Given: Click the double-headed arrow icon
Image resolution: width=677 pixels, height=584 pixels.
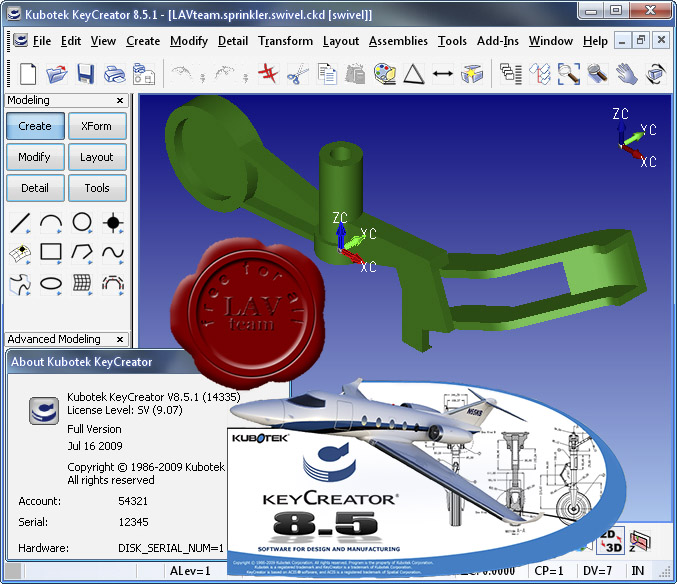Looking at the screenshot, I should 443,74.
